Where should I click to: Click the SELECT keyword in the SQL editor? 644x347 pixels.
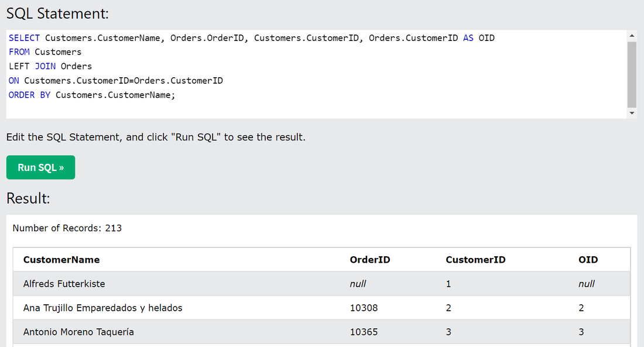[x=25, y=38]
